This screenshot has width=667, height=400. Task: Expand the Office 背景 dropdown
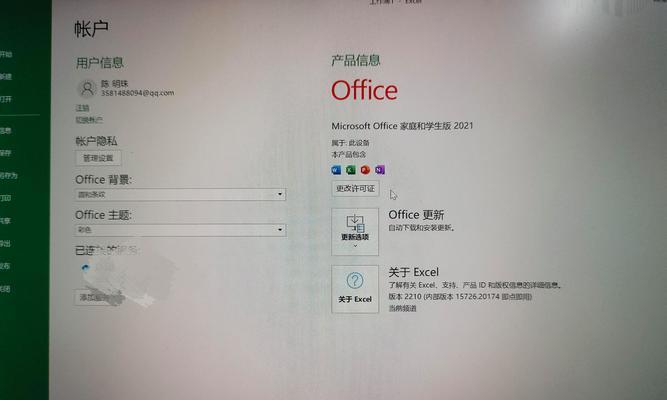click(x=181, y=194)
